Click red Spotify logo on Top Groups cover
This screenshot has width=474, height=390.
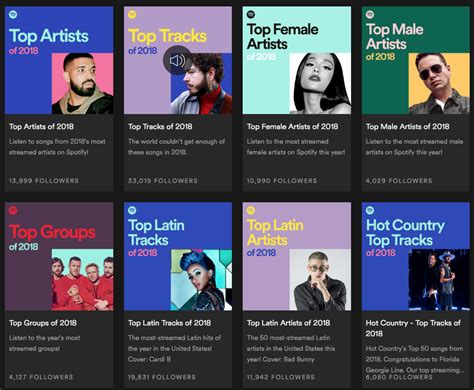point(13,210)
